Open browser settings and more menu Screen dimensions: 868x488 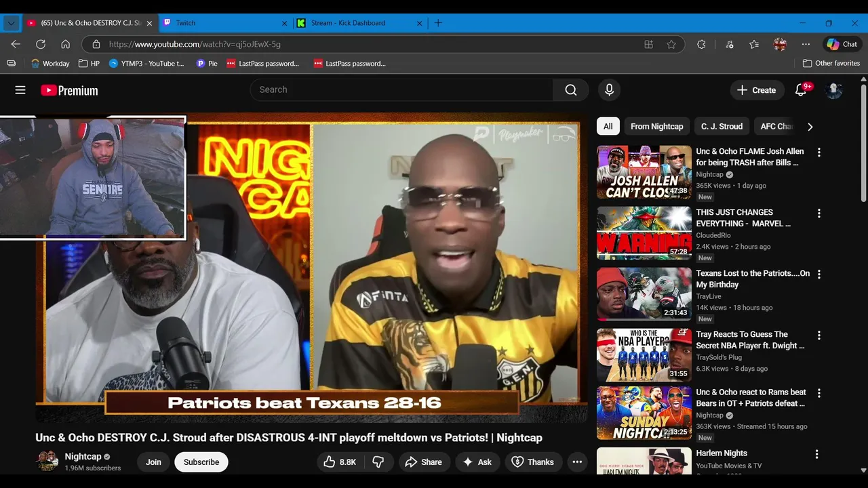(806, 44)
